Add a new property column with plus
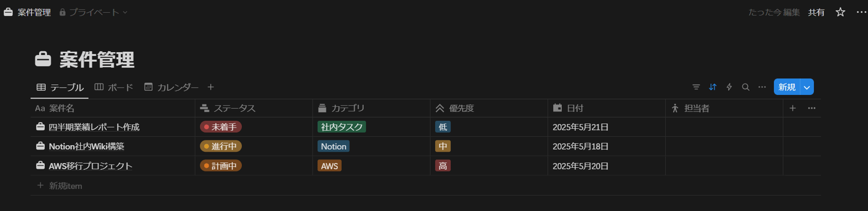 [x=792, y=108]
